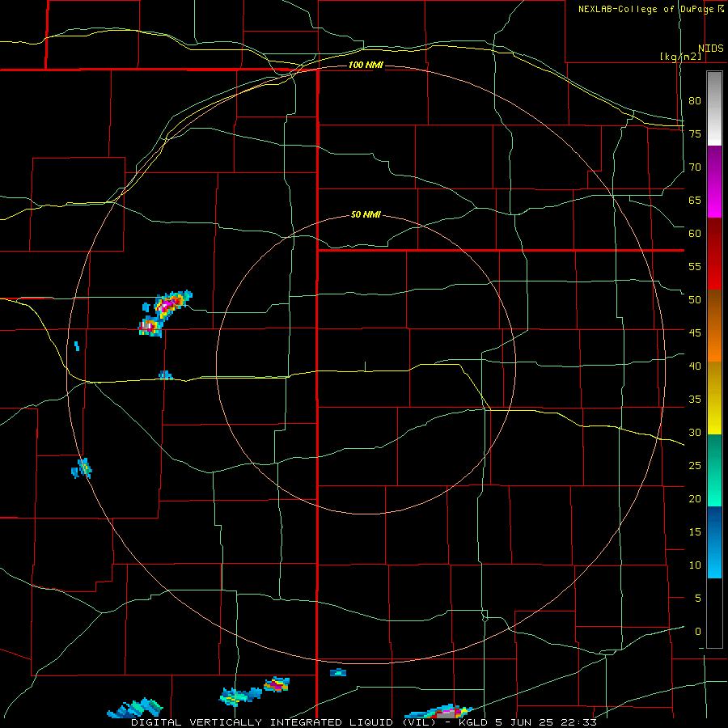The image size is (728, 728).
Task: Click the yellow segment of the color bar
Action: click(714, 398)
